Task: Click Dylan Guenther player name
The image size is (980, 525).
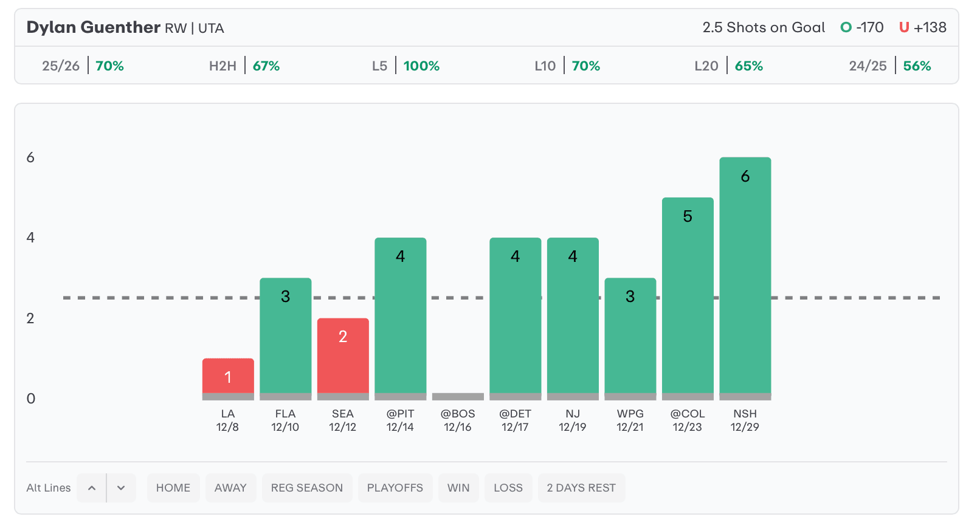Action: [93, 27]
